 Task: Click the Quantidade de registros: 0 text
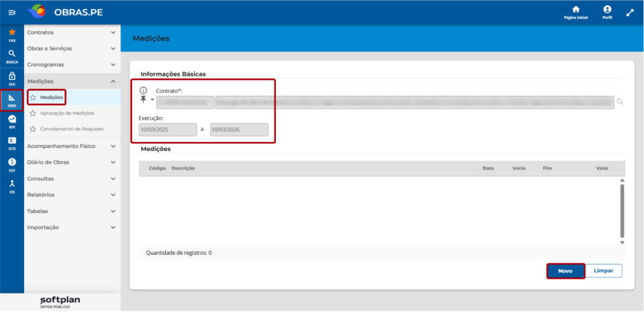click(x=179, y=253)
